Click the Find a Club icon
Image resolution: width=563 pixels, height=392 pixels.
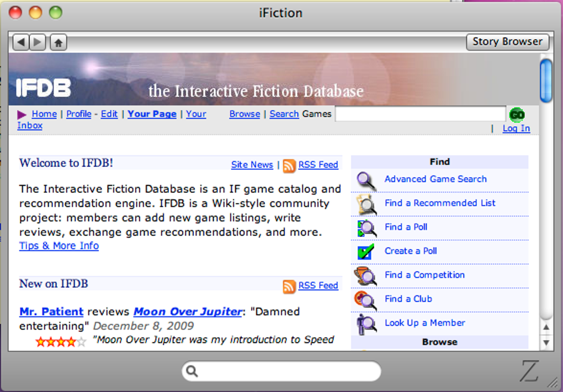coord(366,299)
